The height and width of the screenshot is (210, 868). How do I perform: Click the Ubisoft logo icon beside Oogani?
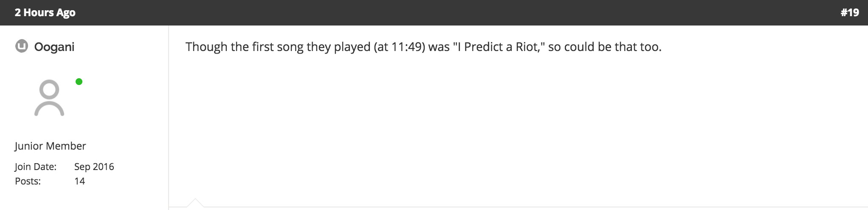point(22,46)
